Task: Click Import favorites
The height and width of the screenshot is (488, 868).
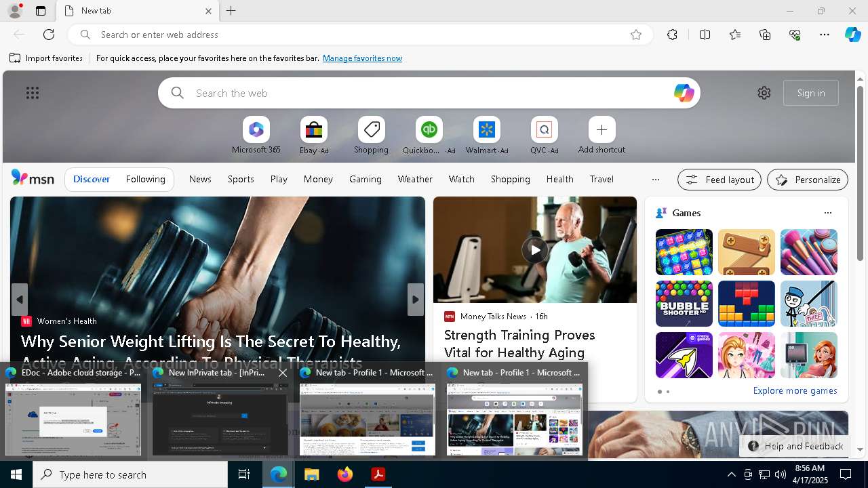Action: [x=46, y=58]
